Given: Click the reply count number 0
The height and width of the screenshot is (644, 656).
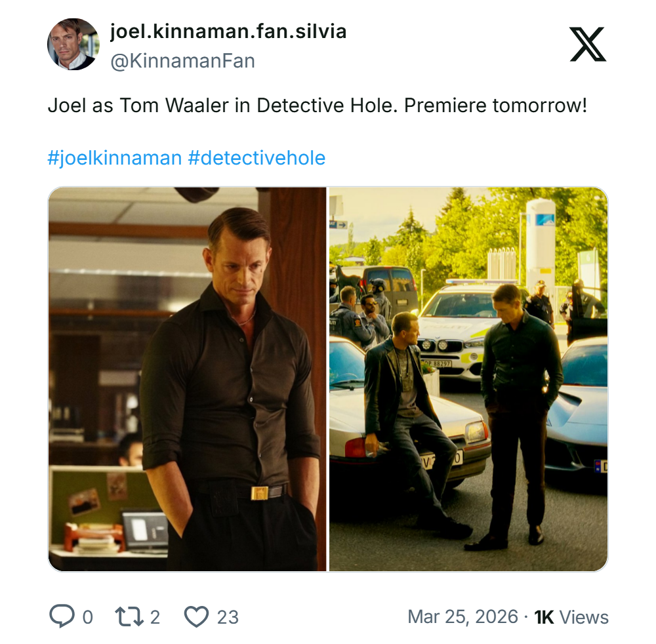Looking at the screenshot, I should point(87,617).
